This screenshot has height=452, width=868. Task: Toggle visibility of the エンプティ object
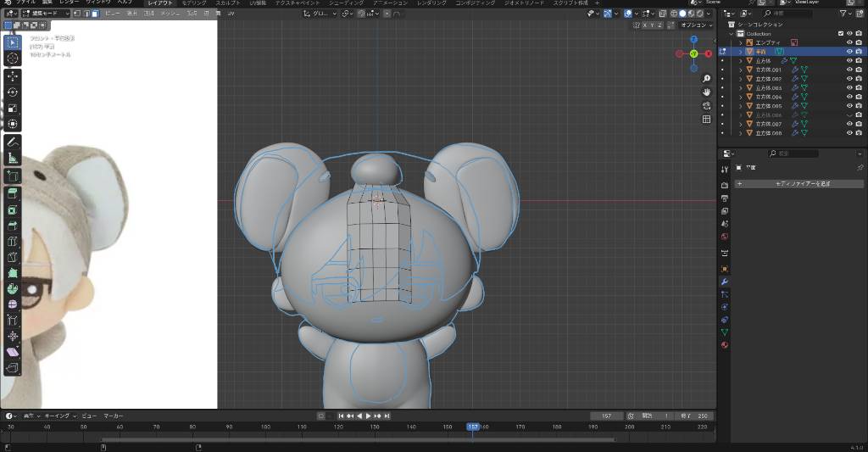(x=849, y=42)
